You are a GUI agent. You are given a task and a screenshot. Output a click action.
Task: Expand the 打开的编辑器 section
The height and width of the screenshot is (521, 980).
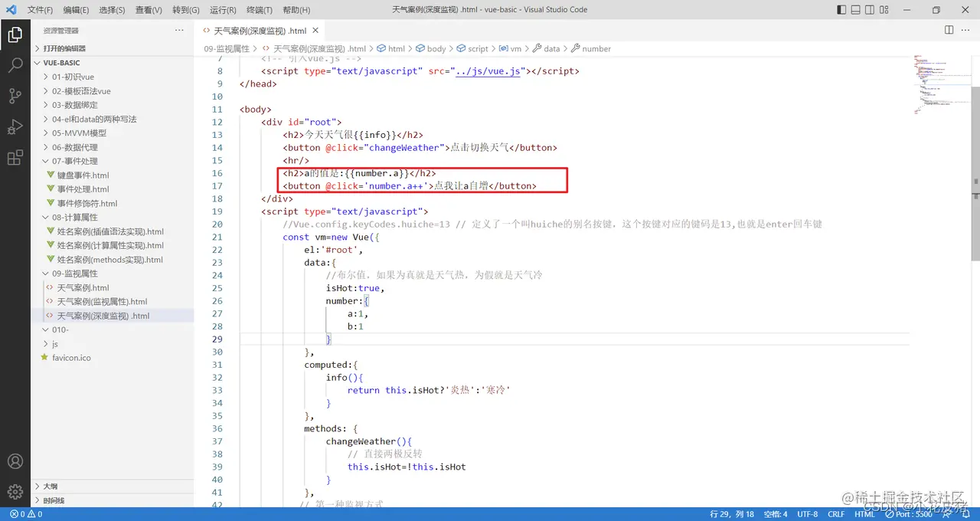pos(113,48)
